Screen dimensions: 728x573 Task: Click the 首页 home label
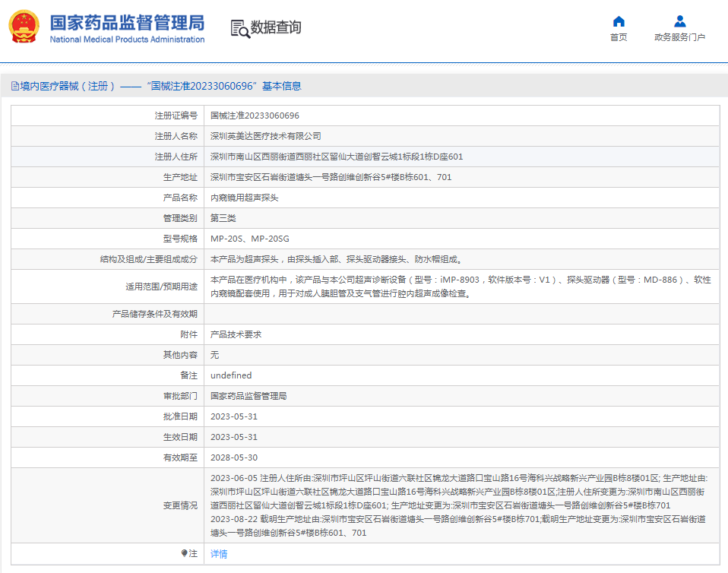click(x=619, y=37)
